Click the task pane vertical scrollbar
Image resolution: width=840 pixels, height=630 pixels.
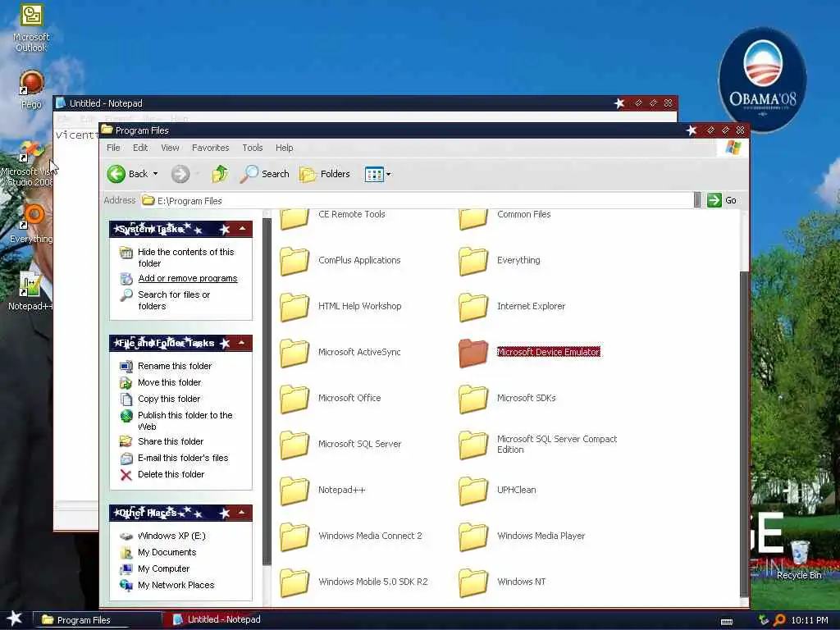point(267,391)
